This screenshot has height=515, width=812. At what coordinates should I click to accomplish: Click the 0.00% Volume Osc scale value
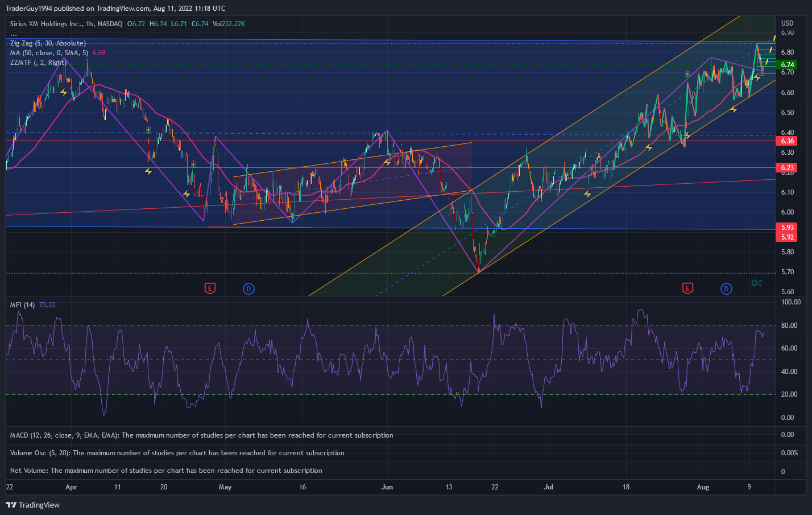coord(789,453)
